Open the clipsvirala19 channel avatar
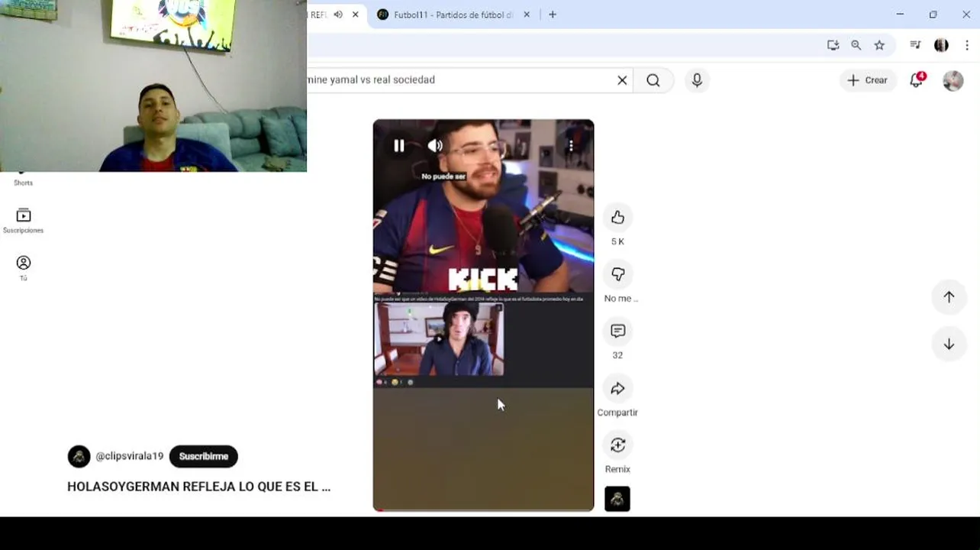The height and width of the screenshot is (550, 980). click(x=79, y=457)
